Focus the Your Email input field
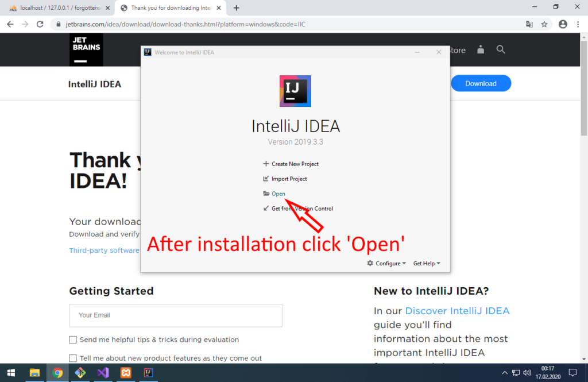 click(176, 315)
